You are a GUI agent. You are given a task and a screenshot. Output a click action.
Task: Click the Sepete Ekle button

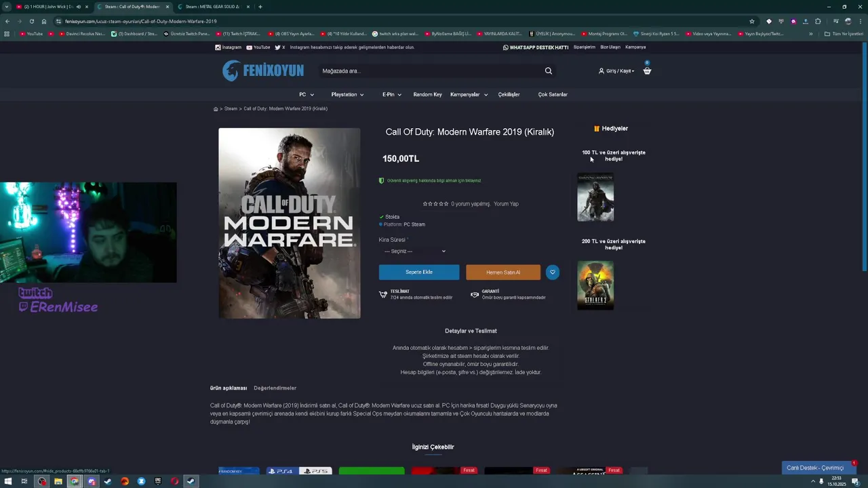pyautogui.click(x=419, y=272)
